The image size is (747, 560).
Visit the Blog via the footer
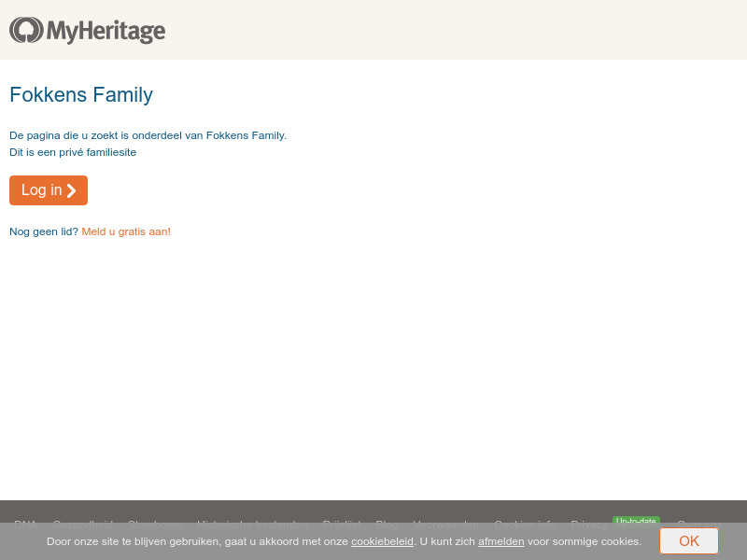click(x=387, y=525)
